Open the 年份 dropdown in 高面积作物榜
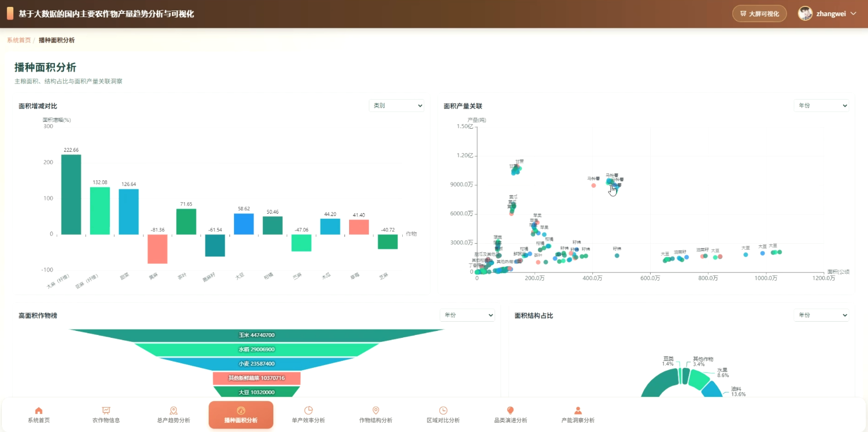This screenshot has height=432, width=868. [468, 315]
